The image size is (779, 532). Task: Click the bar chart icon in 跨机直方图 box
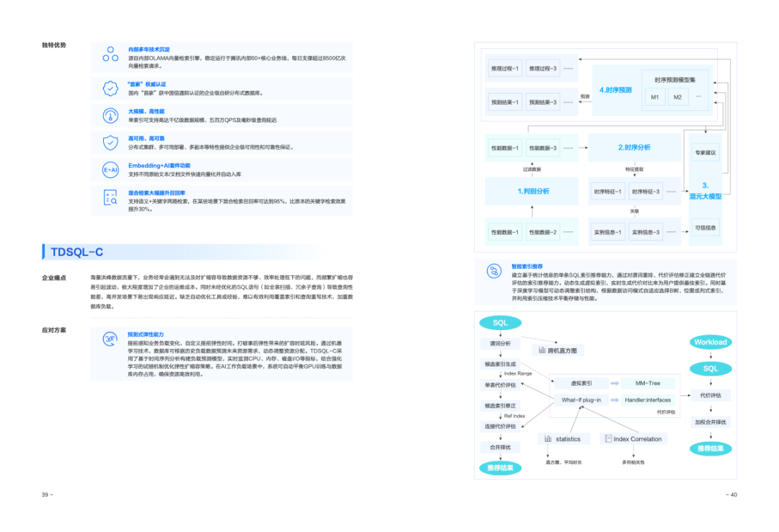pos(542,350)
